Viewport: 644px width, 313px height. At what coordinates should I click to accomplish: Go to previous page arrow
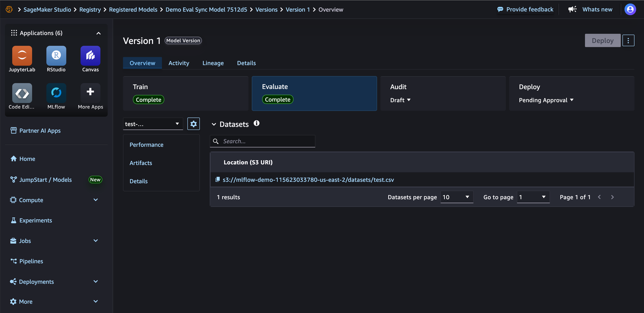tap(599, 197)
